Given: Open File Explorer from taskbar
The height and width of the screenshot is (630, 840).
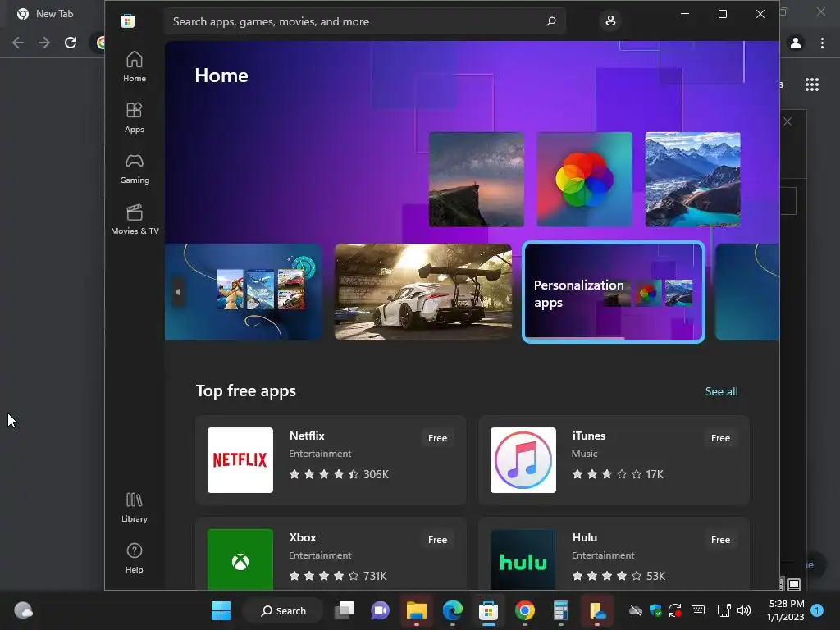Looking at the screenshot, I should (x=416, y=610).
